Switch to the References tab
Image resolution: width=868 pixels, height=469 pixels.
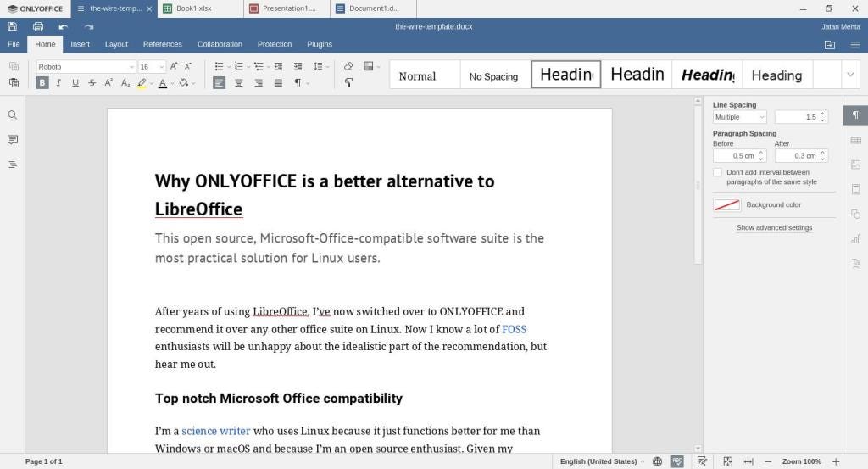(162, 44)
